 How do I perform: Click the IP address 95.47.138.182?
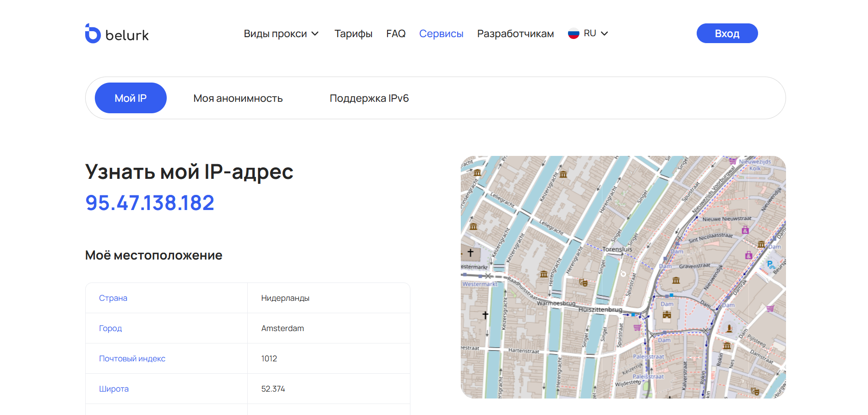pyautogui.click(x=150, y=203)
